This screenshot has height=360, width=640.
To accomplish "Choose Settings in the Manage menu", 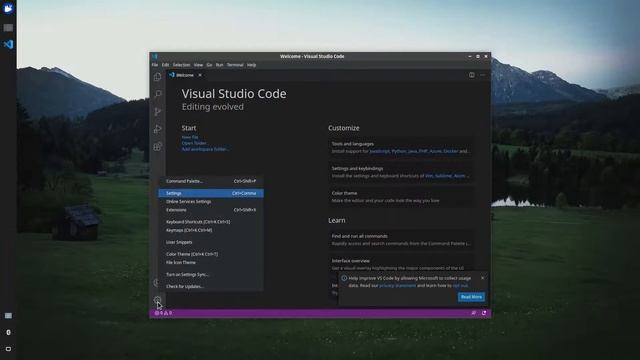I will pyautogui.click(x=211, y=193).
